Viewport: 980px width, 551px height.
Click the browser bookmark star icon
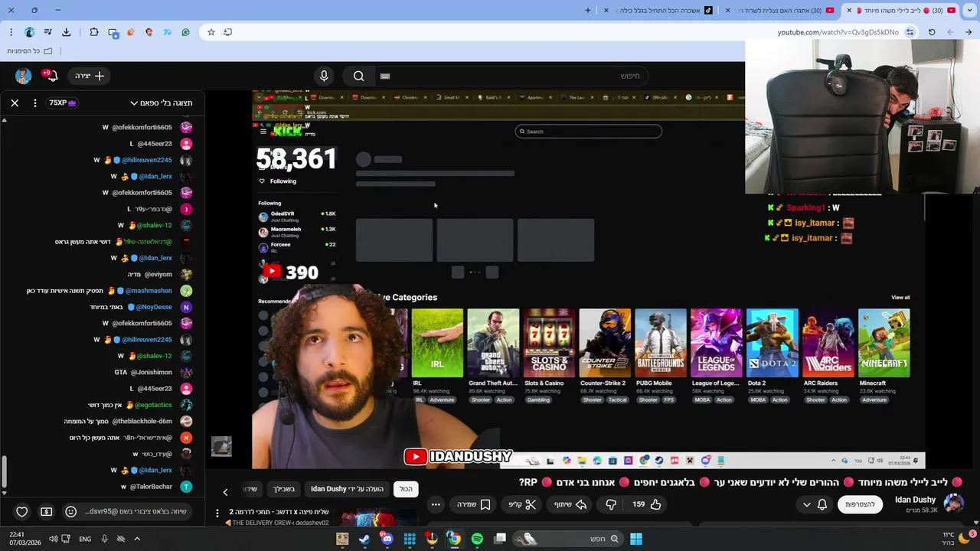coord(211,32)
